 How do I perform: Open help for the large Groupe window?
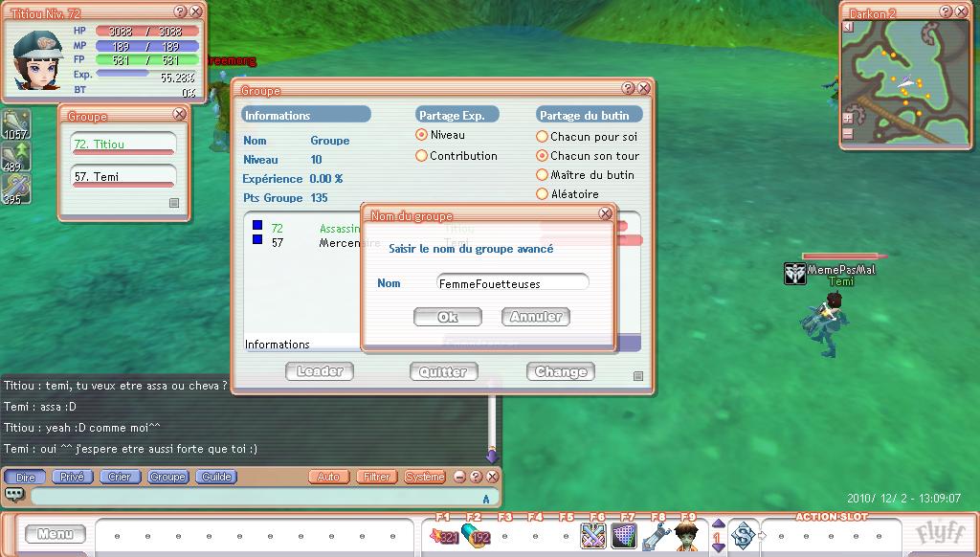(x=628, y=88)
